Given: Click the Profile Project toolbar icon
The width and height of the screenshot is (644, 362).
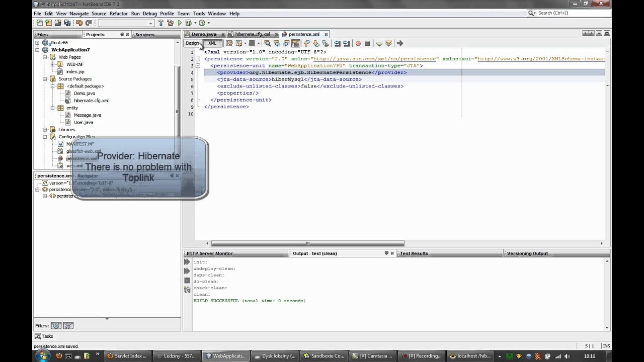Looking at the screenshot, I should point(202,23).
